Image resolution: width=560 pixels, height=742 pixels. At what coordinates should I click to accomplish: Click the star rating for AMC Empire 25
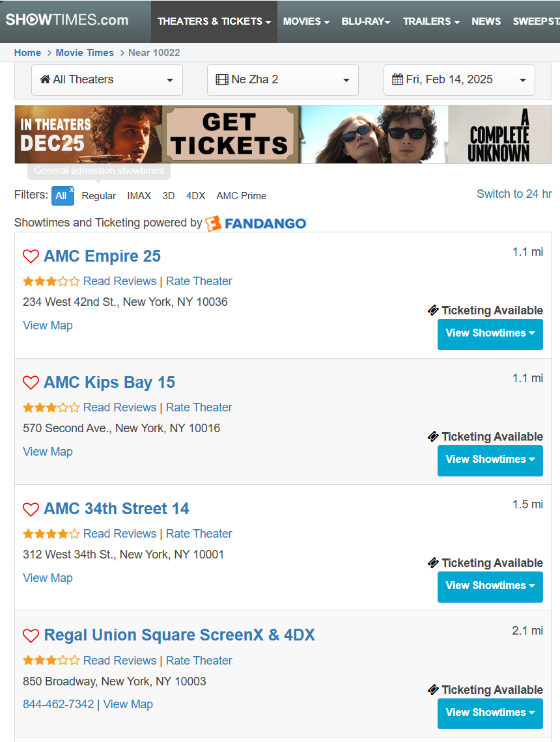[x=51, y=281]
